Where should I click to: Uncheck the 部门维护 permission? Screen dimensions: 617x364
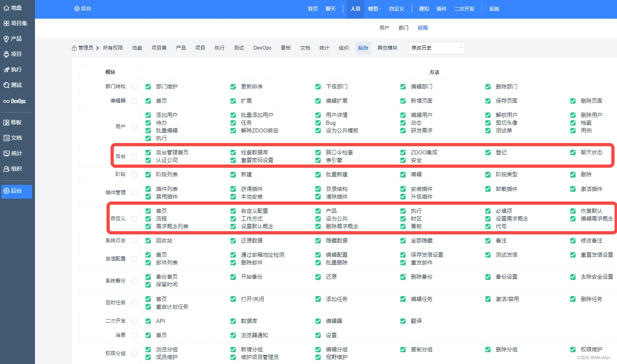click(148, 87)
